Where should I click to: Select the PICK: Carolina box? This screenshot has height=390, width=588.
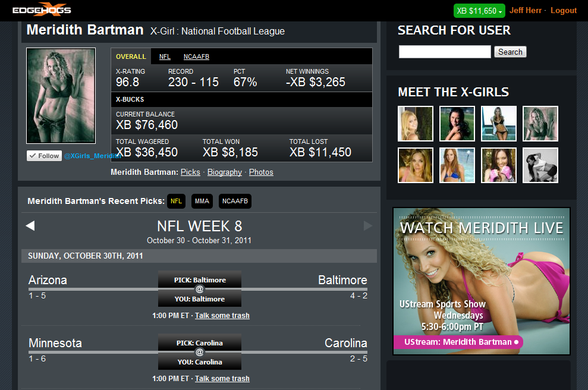tap(200, 343)
